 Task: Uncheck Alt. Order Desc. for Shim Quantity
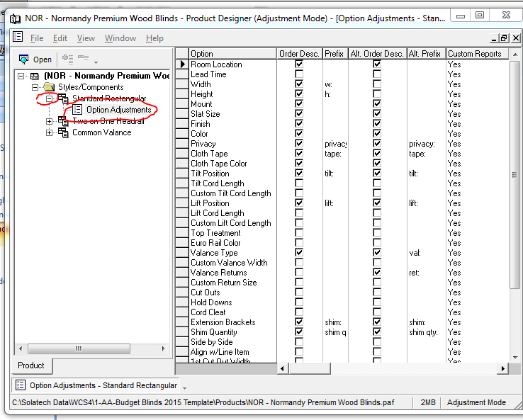pyautogui.click(x=377, y=331)
